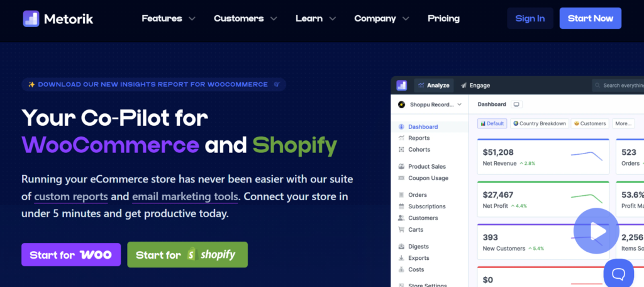Click the monitor icon beside Dashboard title
Screen dimensions: 644x287
point(517,104)
